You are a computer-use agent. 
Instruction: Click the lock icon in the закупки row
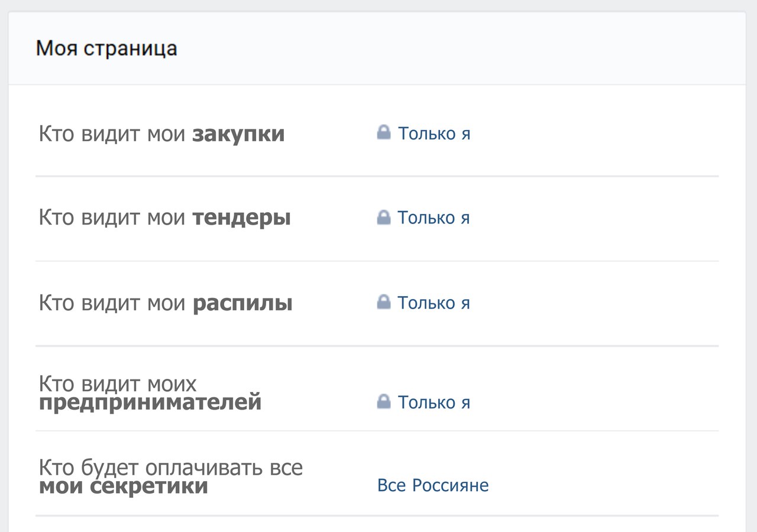384,132
